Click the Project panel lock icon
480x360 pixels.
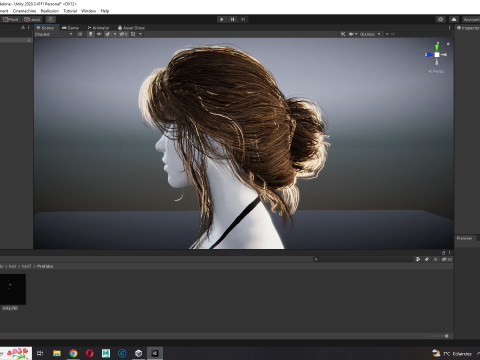point(444,253)
